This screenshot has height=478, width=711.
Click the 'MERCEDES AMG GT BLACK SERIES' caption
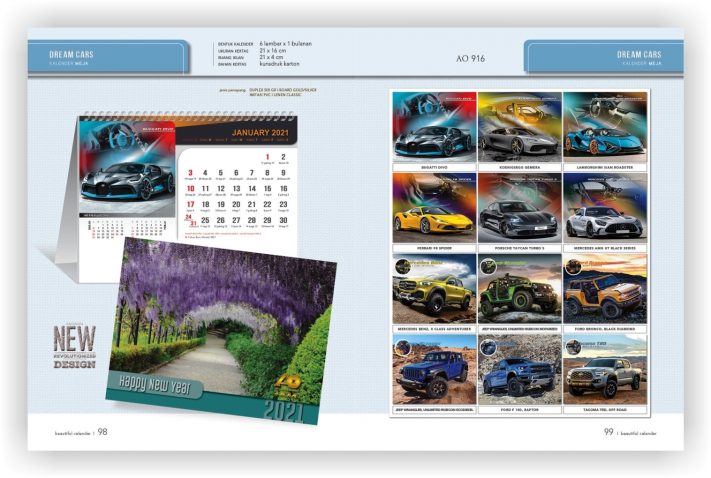coord(604,248)
